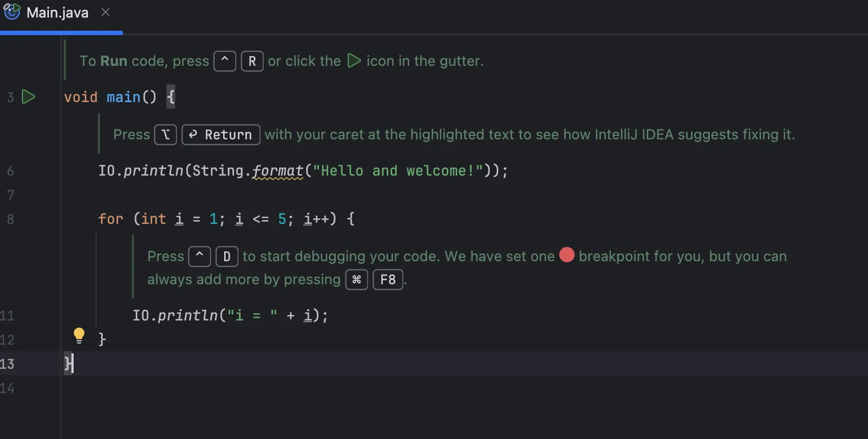
Task: Click the green play icon inside the Run hint
Action: [x=354, y=61]
